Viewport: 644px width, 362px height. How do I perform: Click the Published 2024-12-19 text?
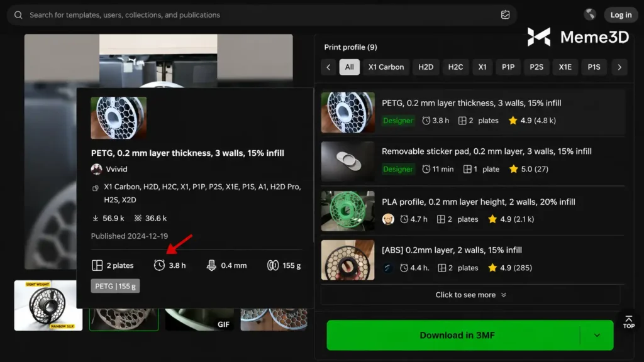pos(130,236)
